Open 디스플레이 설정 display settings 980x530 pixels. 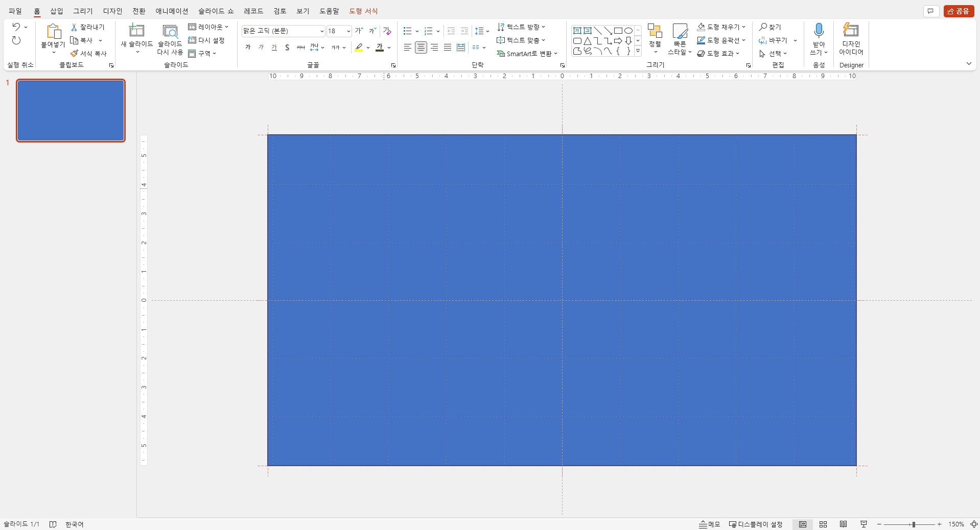[x=756, y=524]
